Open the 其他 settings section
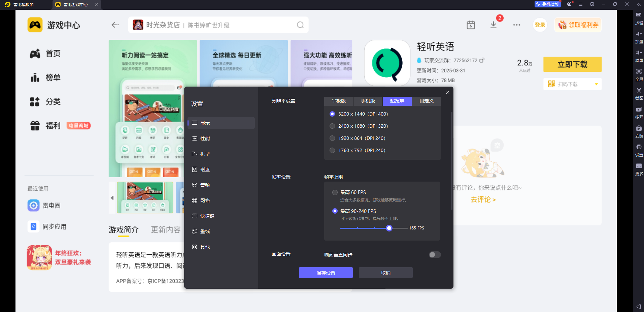The image size is (644, 312). [221, 247]
